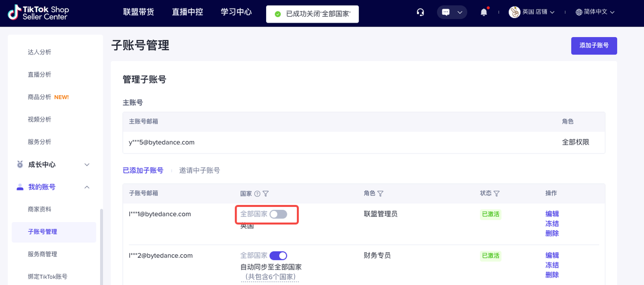Filter sub-accounts by 国家 funnel icon
The width and height of the screenshot is (644, 285).
click(266, 194)
